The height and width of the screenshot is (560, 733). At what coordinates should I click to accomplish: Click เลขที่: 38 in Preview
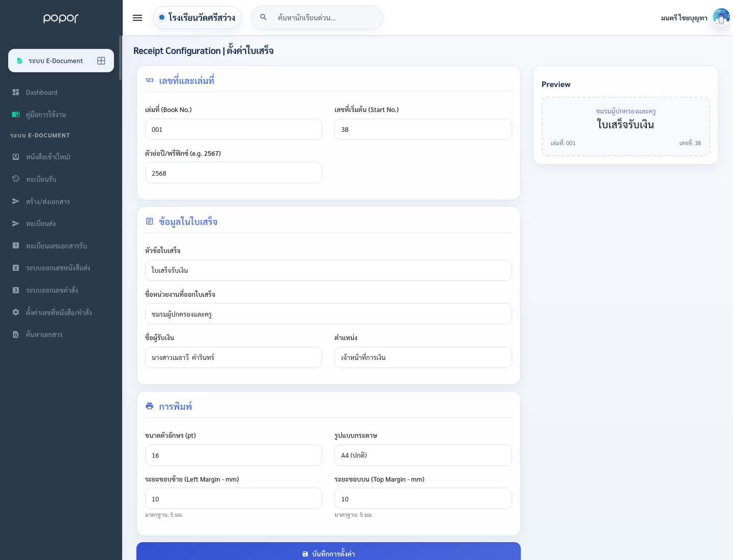coord(690,143)
